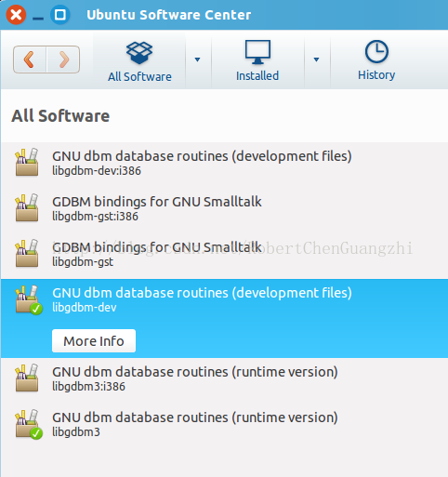The image size is (448, 477).
Task: Click package icon for libgdbm-gst
Action: click(x=27, y=253)
